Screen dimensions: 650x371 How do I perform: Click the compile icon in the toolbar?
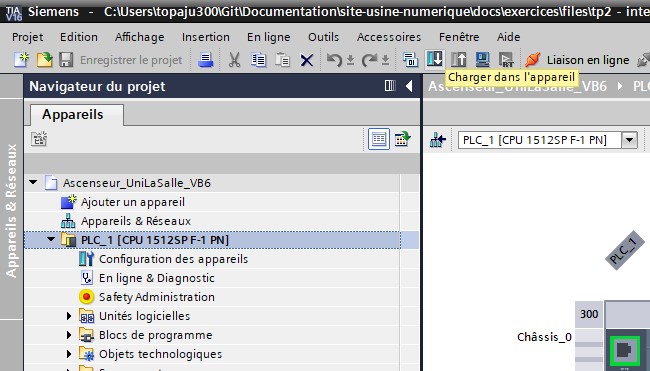[x=410, y=60]
